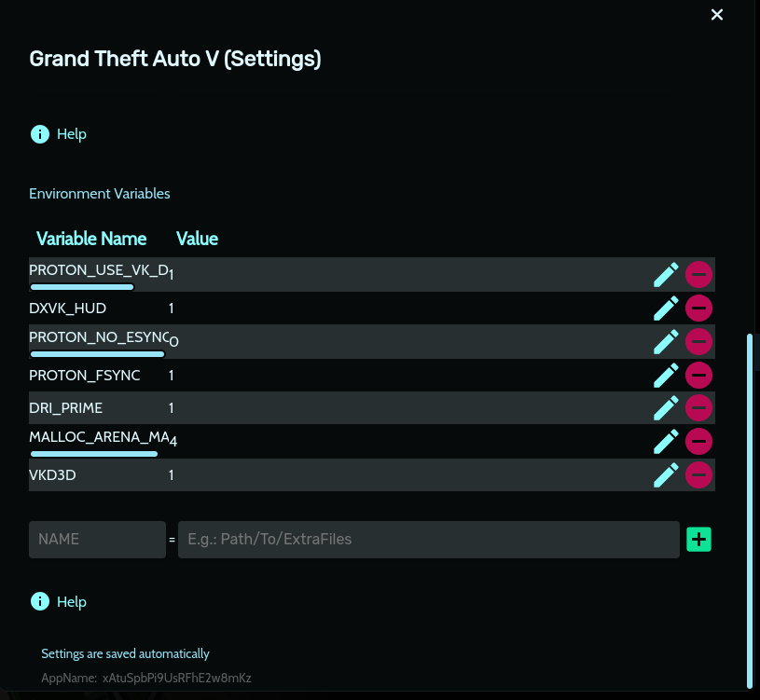Delete the DXVK_HUD variable
Viewport: 760px width, 700px height.
[699, 308]
